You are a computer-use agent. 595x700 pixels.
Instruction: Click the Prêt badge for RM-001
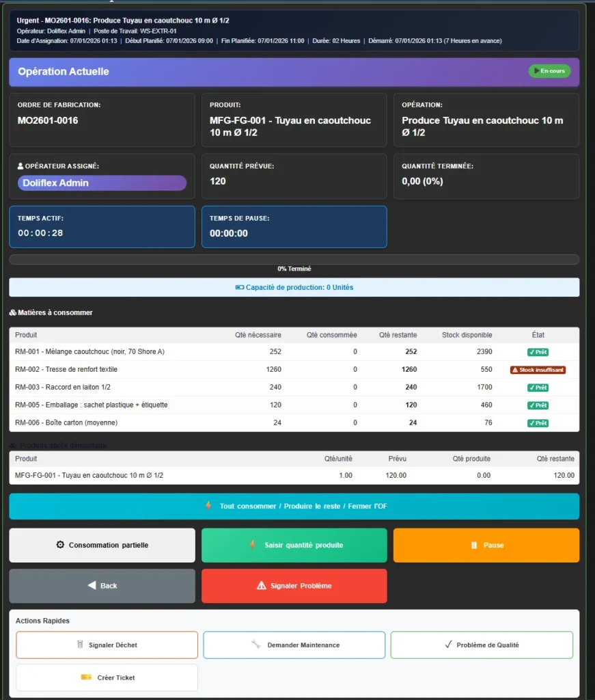(538, 352)
